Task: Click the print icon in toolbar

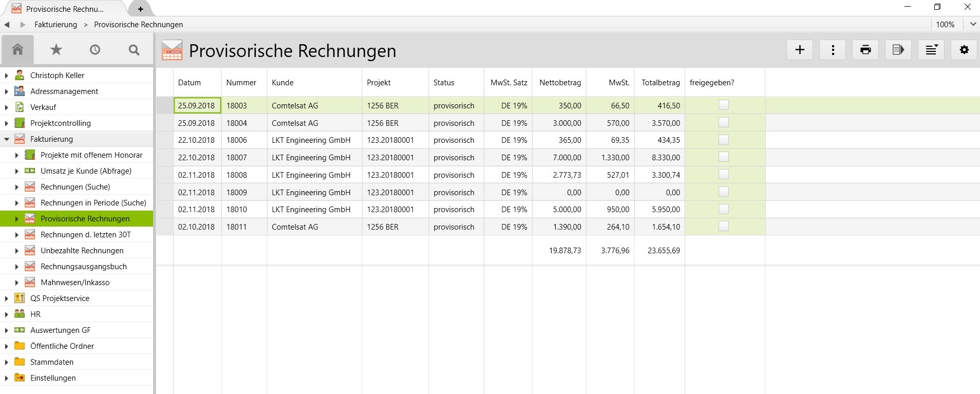Action: point(865,50)
